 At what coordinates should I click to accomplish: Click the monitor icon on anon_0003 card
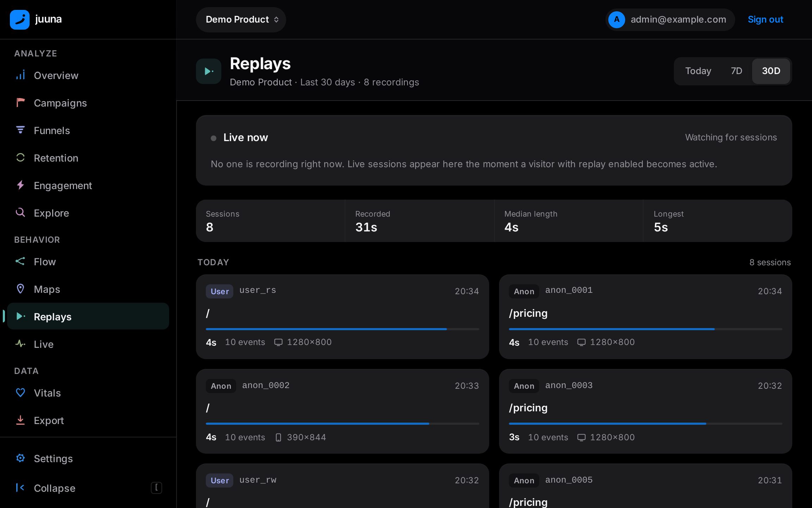(582, 437)
